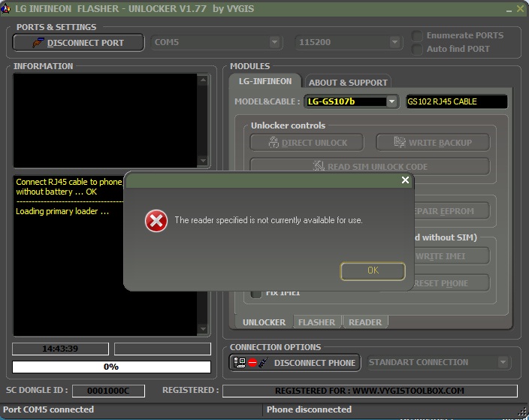
Task: Toggle the Fix IMEI checkbox
Action: coord(256,294)
